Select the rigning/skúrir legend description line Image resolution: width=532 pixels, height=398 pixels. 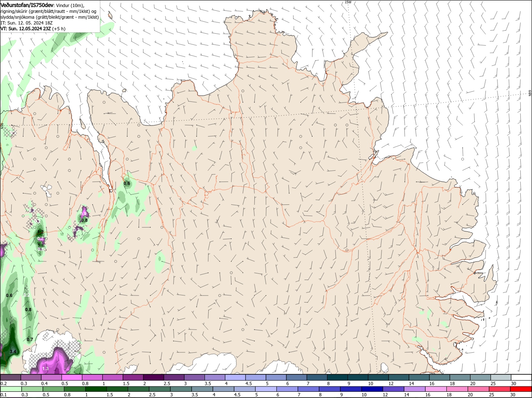click(x=49, y=11)
